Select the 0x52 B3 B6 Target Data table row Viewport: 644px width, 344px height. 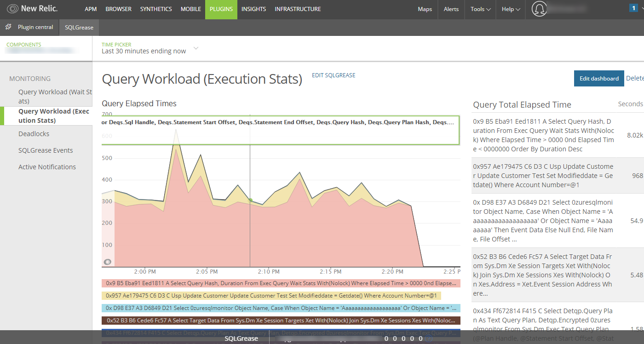(558, 275)
